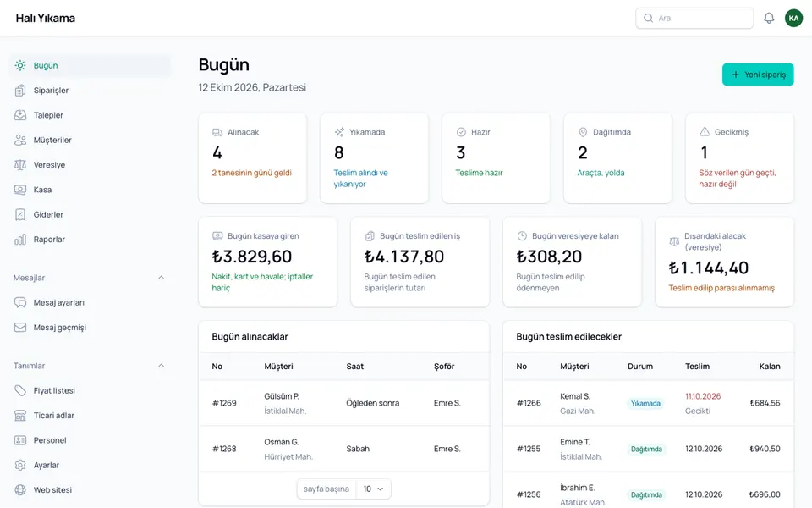Viewport: 812px width, 508px height.
Task: Click the scales icon on Dışarıdaki alacak card
Action: coord(674,241)
